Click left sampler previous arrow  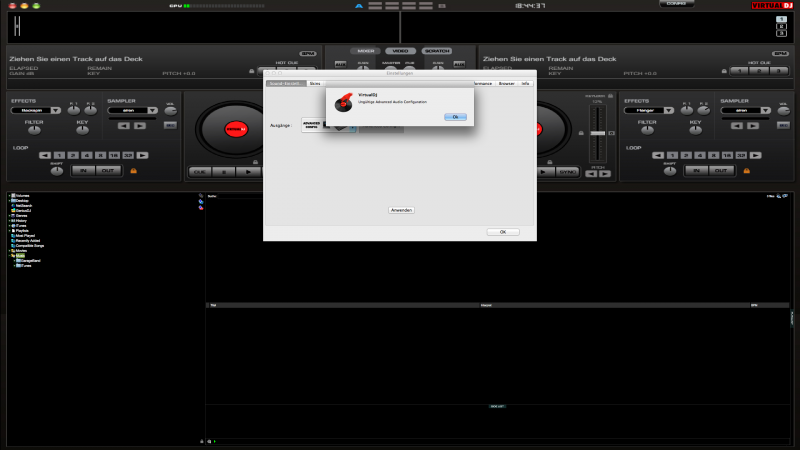(123, 126)
